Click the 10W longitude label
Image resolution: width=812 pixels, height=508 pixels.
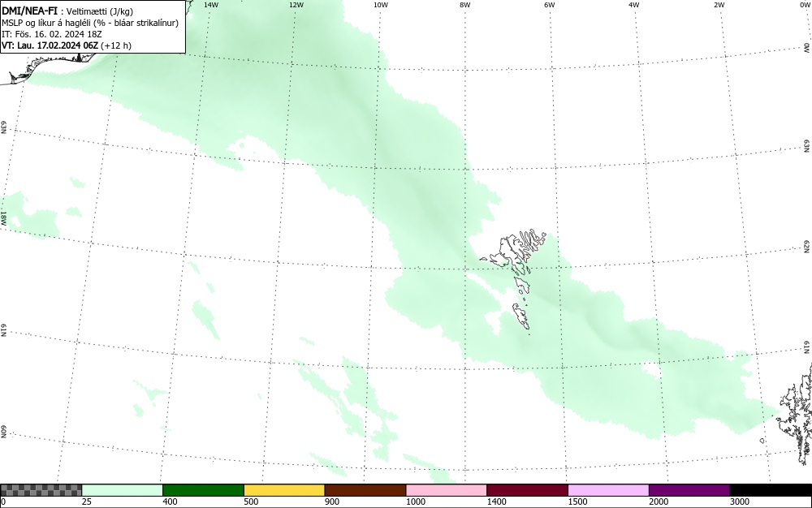click(381, 5)
